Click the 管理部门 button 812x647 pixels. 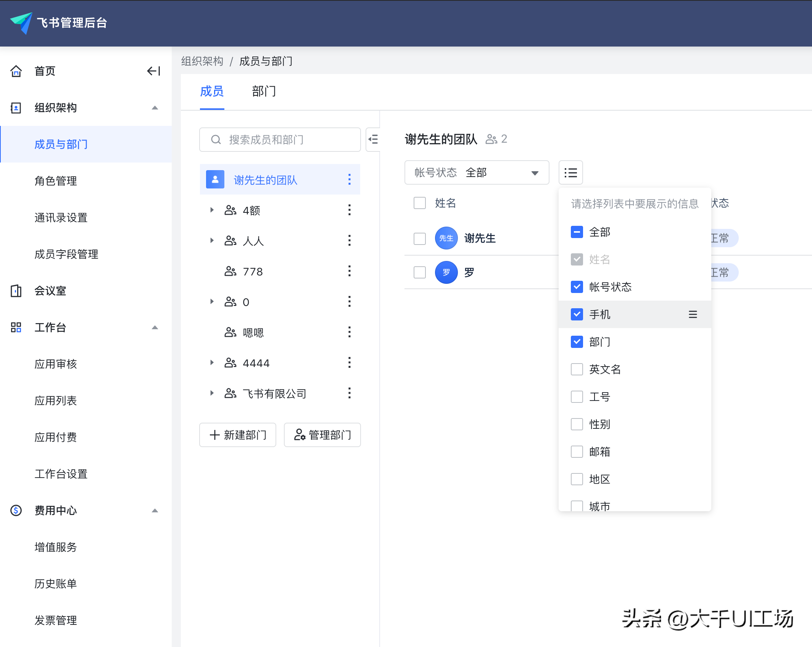click(322, 435)
